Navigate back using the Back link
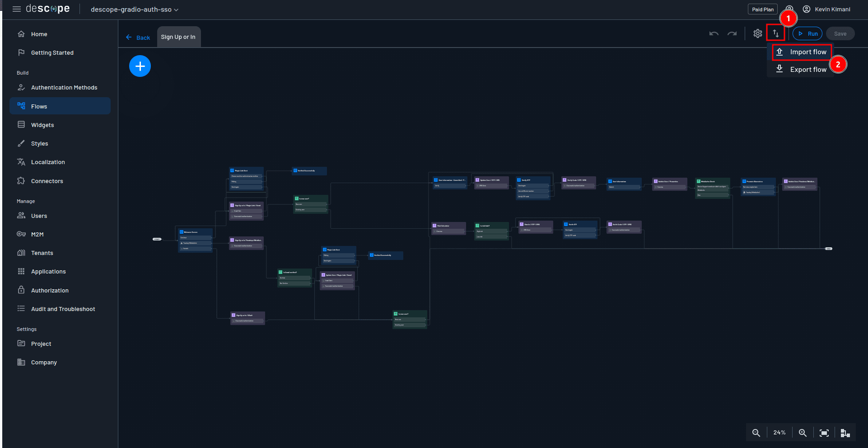Screen dimensions: 868x448 (138, 38)
